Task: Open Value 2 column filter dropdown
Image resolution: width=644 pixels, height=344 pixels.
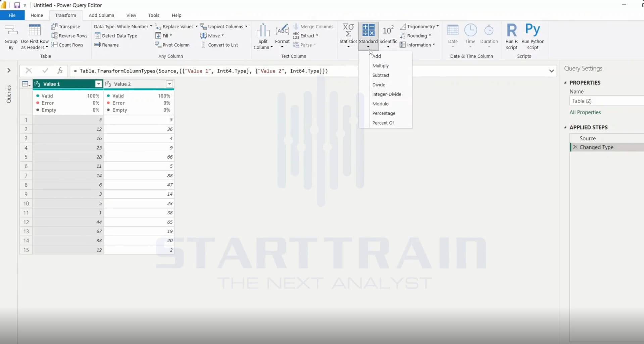Action: [169, 84]
